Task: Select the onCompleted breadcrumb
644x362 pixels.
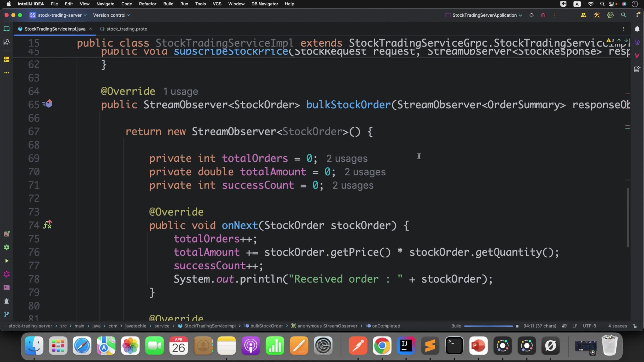Action: click(383, 326)
